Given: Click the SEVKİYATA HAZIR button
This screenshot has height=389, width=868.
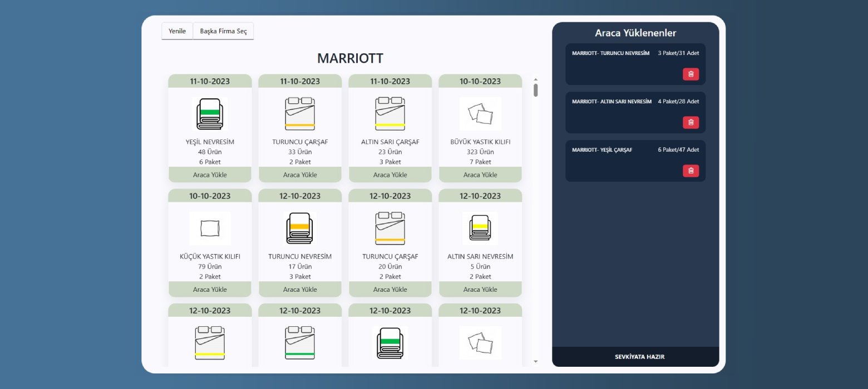Looking at the screenshot, I should [635, 357].
